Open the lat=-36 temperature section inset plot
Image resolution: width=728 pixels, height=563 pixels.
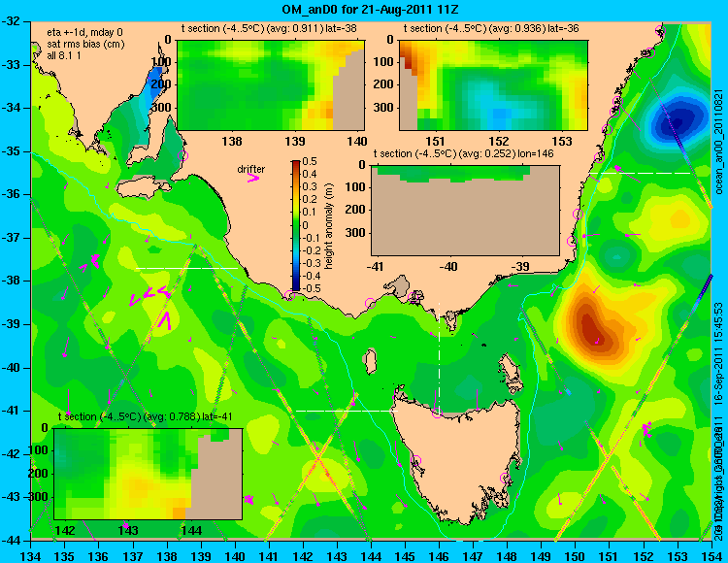pos(493,85)
